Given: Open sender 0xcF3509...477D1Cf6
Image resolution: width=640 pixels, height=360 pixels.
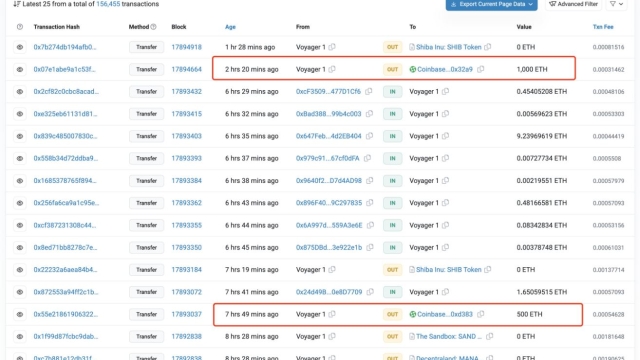Looking at the screenshot, I should tap(328, 91).
